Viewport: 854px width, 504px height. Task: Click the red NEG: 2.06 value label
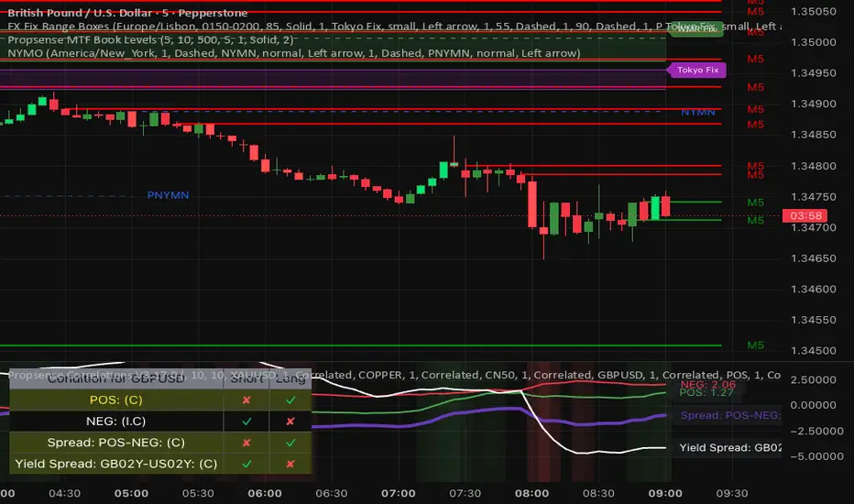click(708, 385)
